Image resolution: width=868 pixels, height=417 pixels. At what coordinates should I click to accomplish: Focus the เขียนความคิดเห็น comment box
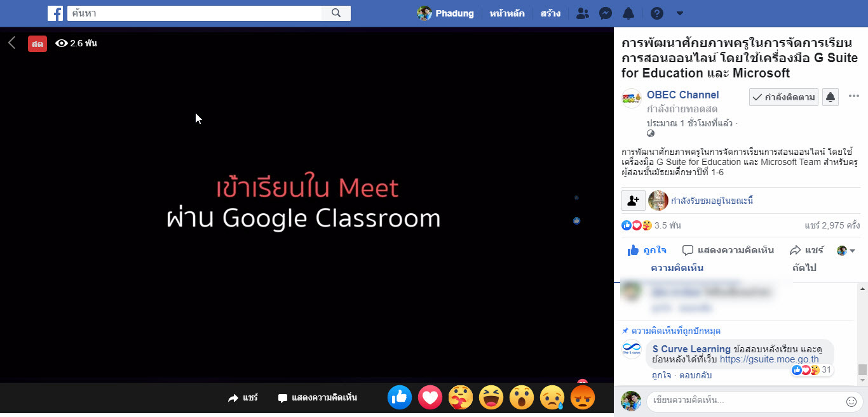747,401
